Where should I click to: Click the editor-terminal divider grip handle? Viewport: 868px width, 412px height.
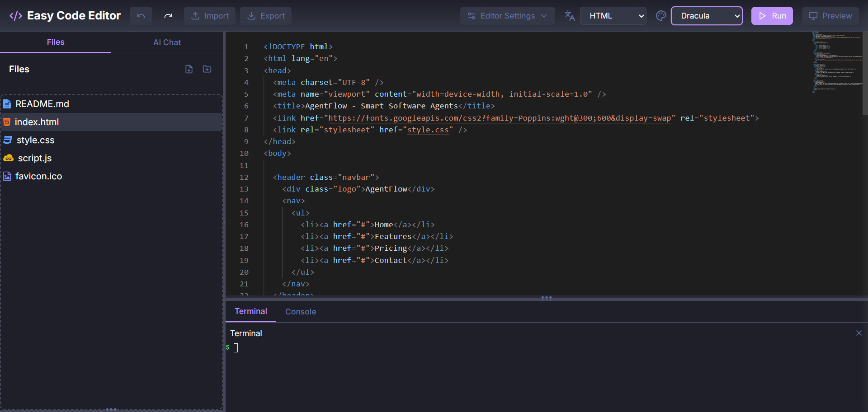point(547,298)
